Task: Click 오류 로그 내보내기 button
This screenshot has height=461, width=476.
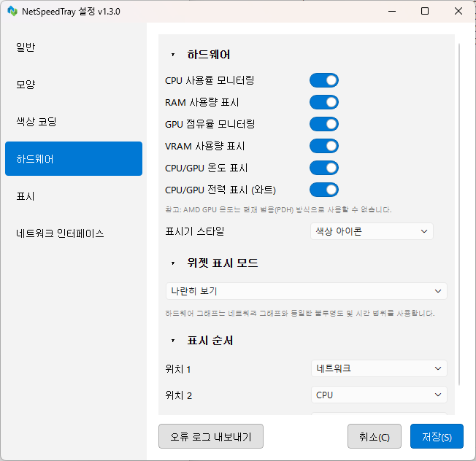Action: [211, 436]
